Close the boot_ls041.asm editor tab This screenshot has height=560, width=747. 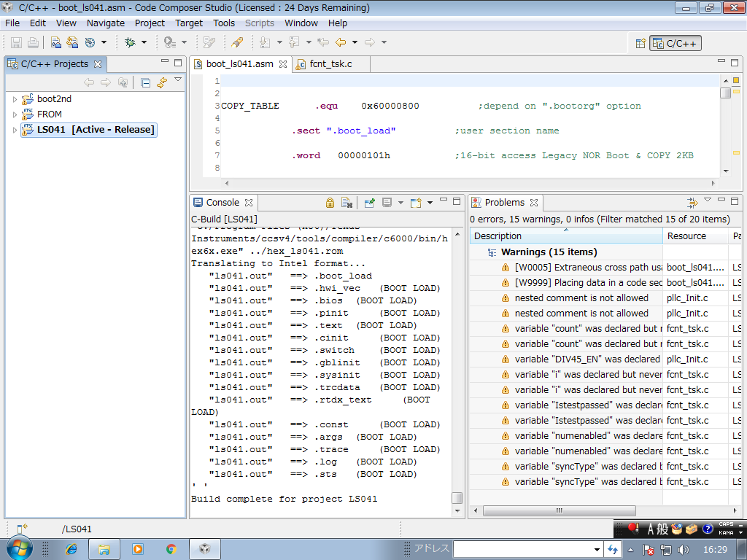(283, 64)
